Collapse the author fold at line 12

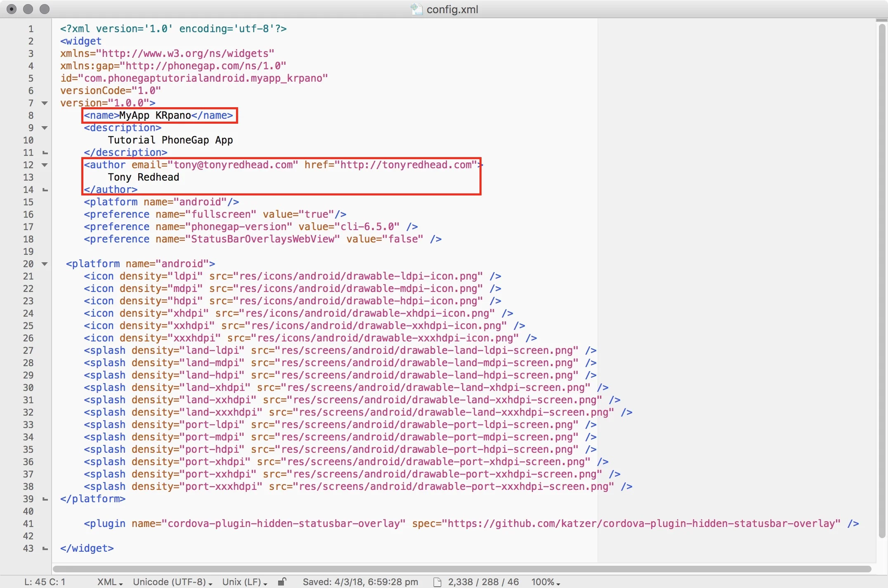[45, 165]
